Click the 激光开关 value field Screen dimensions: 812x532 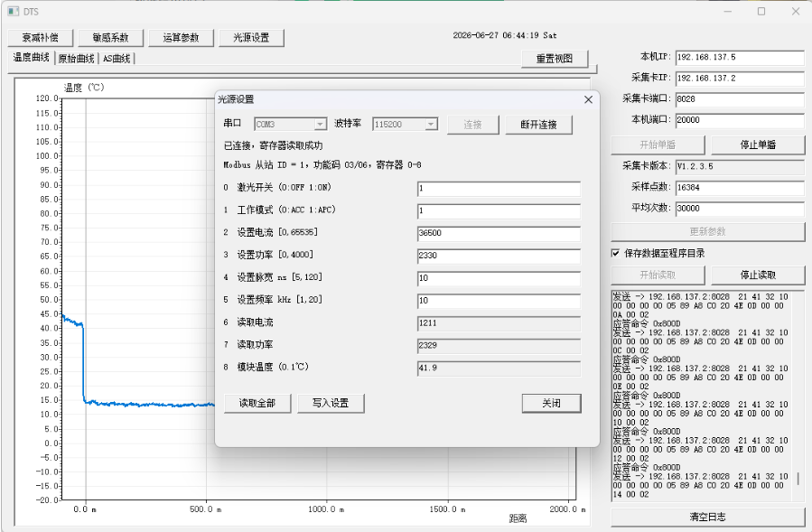tap(499, 189)
